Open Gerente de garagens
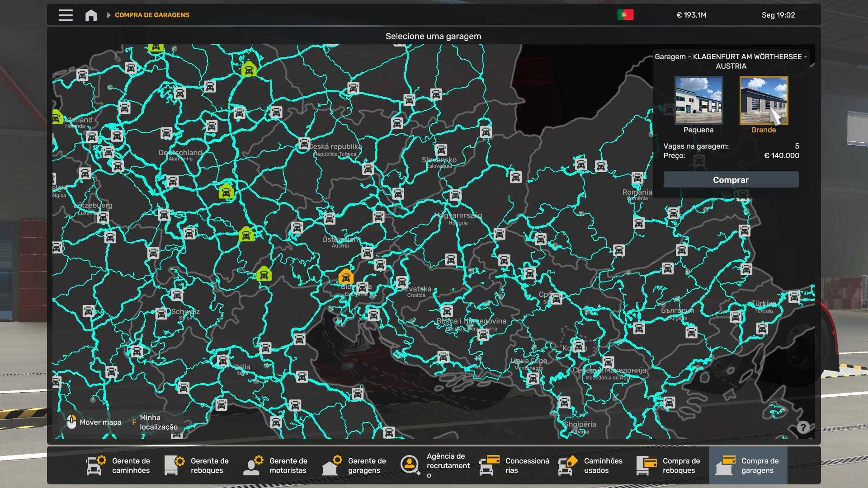Viewport: 868px width, 488px height. tap(354, 465)
